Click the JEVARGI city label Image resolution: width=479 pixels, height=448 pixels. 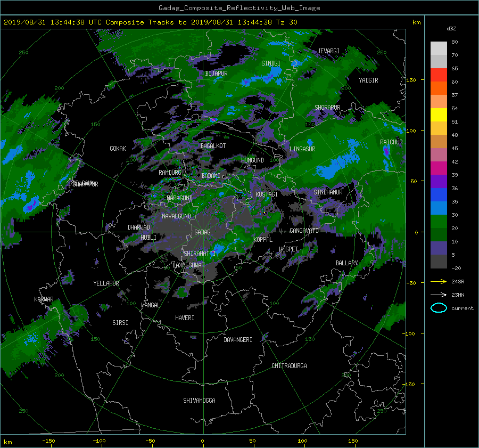click(328, 51)
